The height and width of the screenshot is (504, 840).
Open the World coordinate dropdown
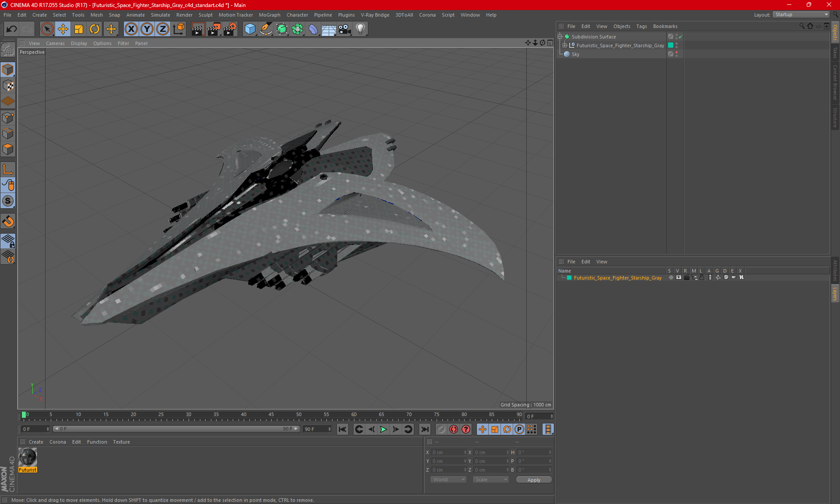[x=449, y=479]
